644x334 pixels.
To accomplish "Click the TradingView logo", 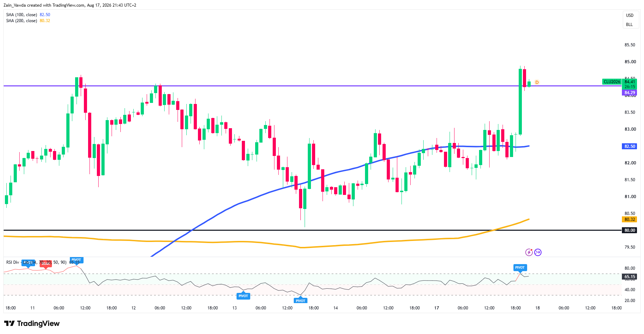I will pos(32,323).
